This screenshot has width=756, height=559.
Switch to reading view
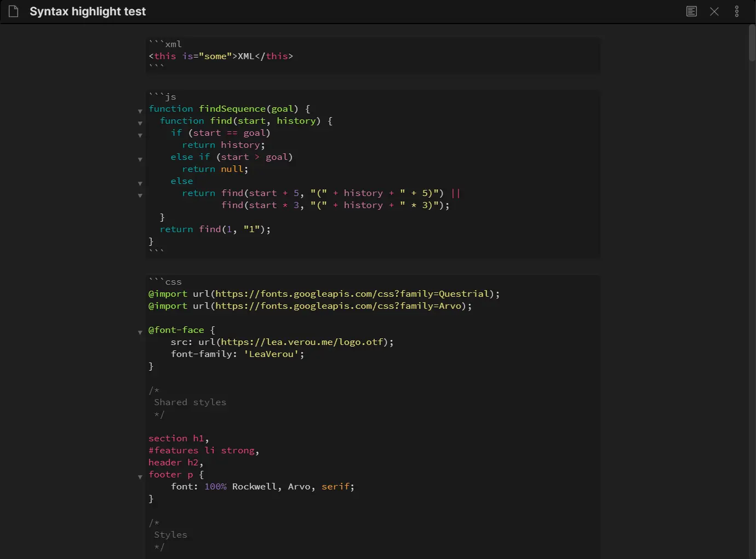[x=691, y=11]
